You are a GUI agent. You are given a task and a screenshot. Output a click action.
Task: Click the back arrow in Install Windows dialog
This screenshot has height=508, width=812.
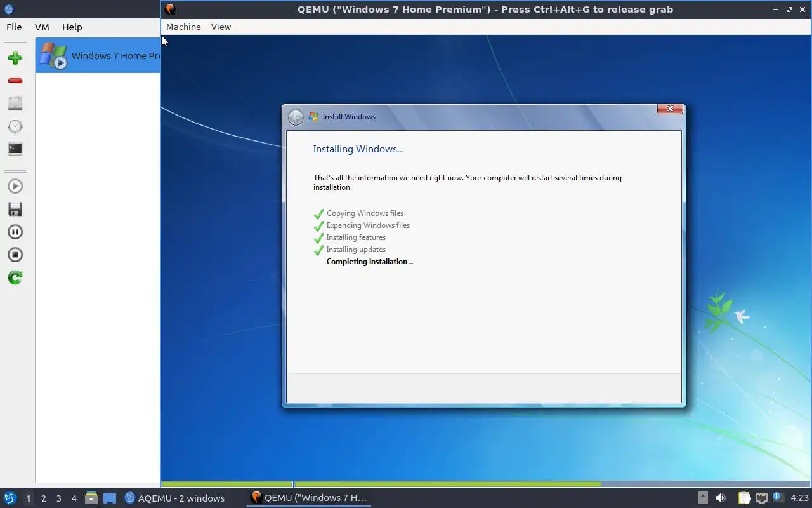tap(296, 117)
